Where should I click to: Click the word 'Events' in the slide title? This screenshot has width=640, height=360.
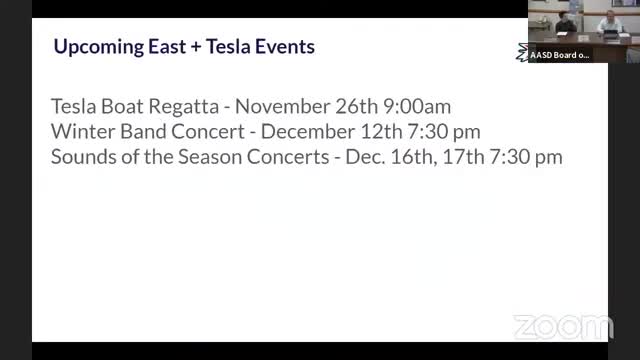coord(285,46)
